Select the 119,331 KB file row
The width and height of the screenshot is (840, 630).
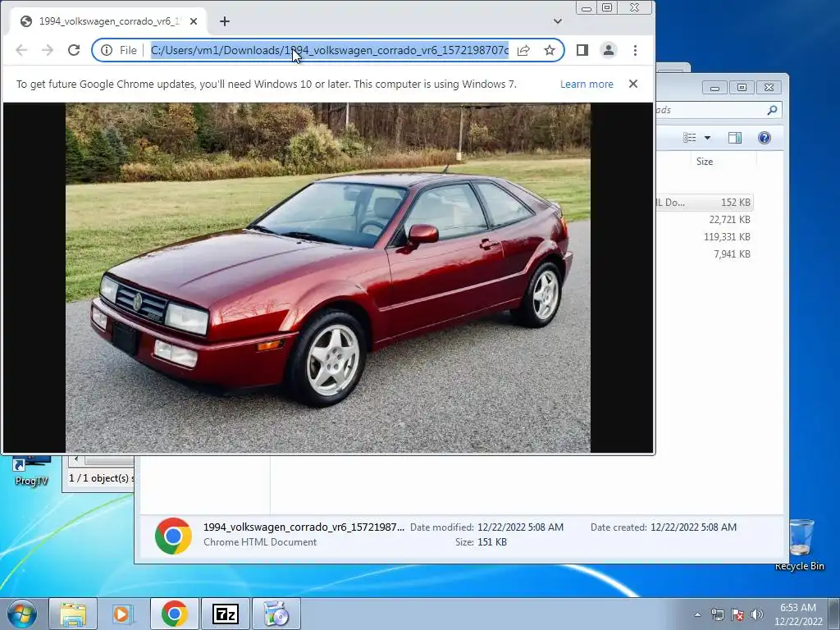pos(705,237)
